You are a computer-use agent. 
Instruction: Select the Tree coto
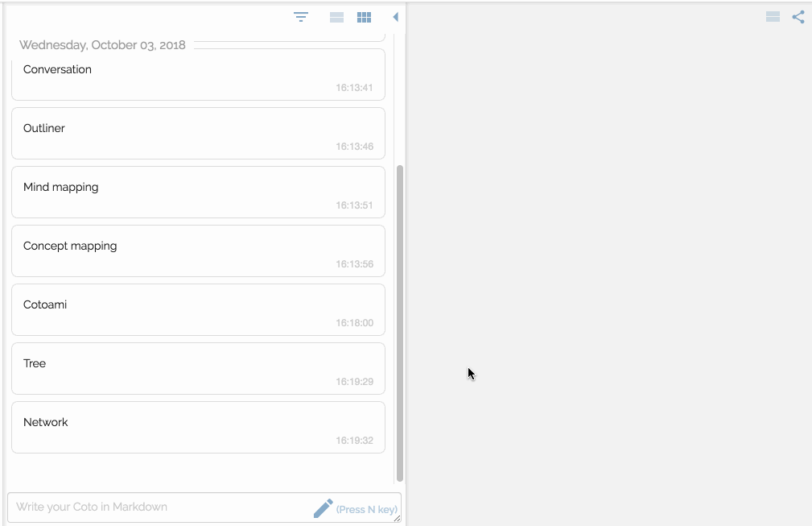[198, 368]
